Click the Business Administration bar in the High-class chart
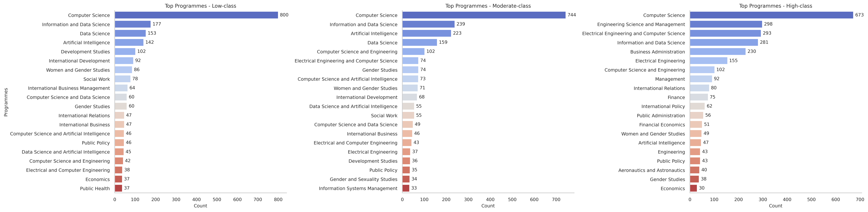 tap(718, 52)
